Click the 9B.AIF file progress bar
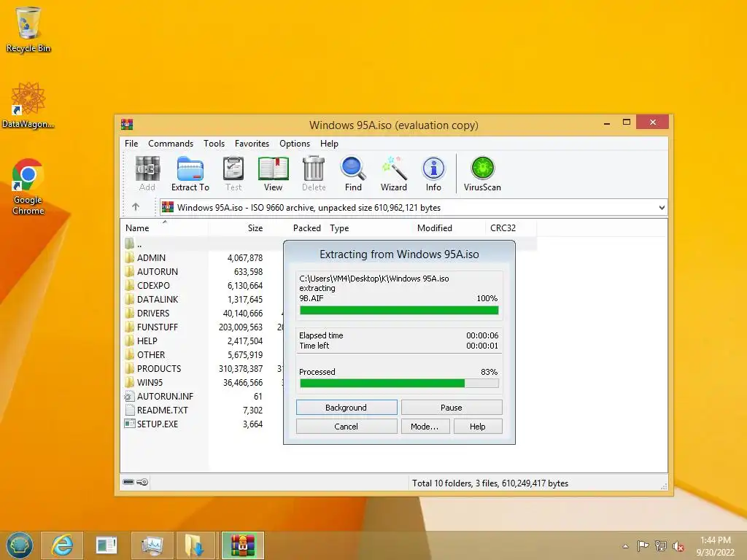 click(x=399, y=311)
